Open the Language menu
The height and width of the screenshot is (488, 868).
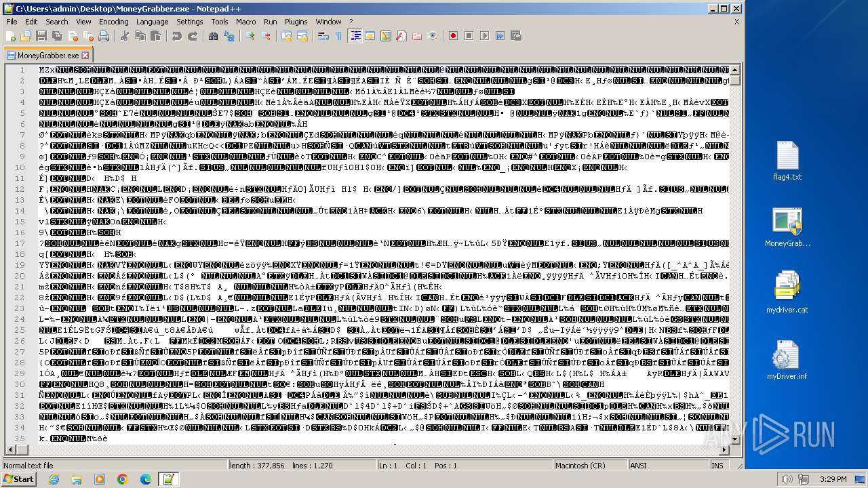point(152,22)
